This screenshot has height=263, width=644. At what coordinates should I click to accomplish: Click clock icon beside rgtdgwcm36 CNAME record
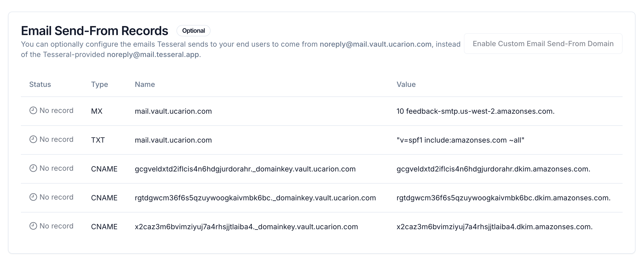pyautogui.click(x=33, y=197)
